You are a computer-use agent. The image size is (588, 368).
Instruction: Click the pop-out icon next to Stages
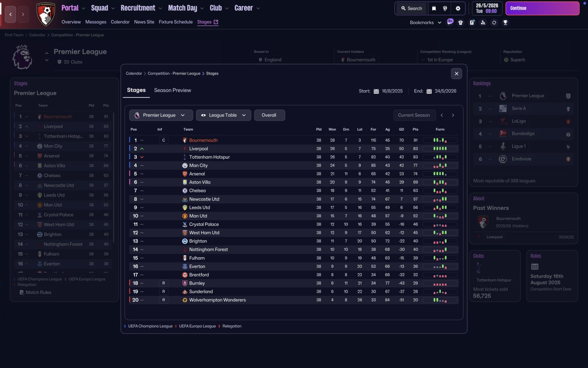tap(216, 22)
